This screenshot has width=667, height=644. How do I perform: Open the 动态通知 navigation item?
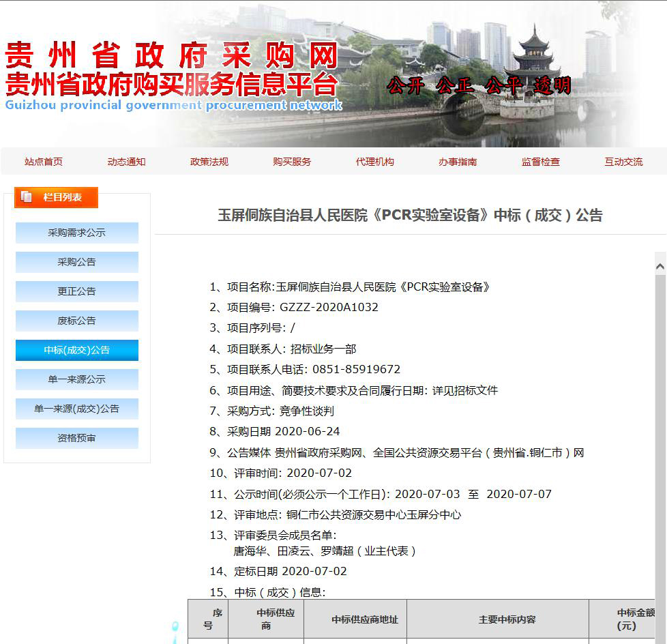click(x=126, y=162)
